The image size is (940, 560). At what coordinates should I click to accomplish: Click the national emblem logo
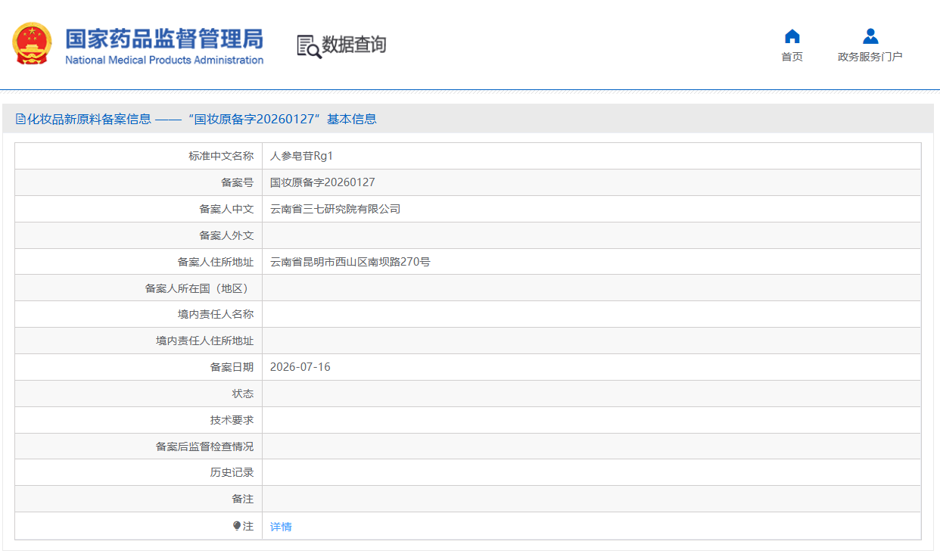click(x=33, y=44)
